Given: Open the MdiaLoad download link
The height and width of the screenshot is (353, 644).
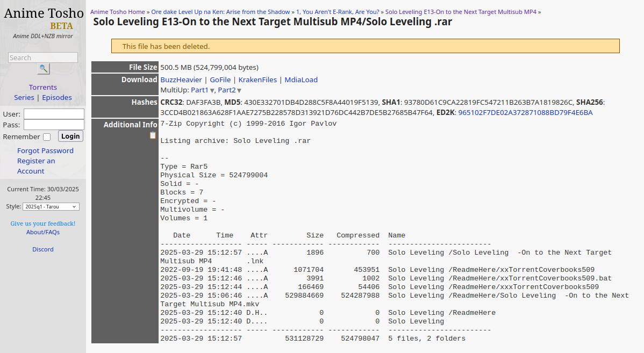Looking at the screenshot, I should (x=301, y=80).
